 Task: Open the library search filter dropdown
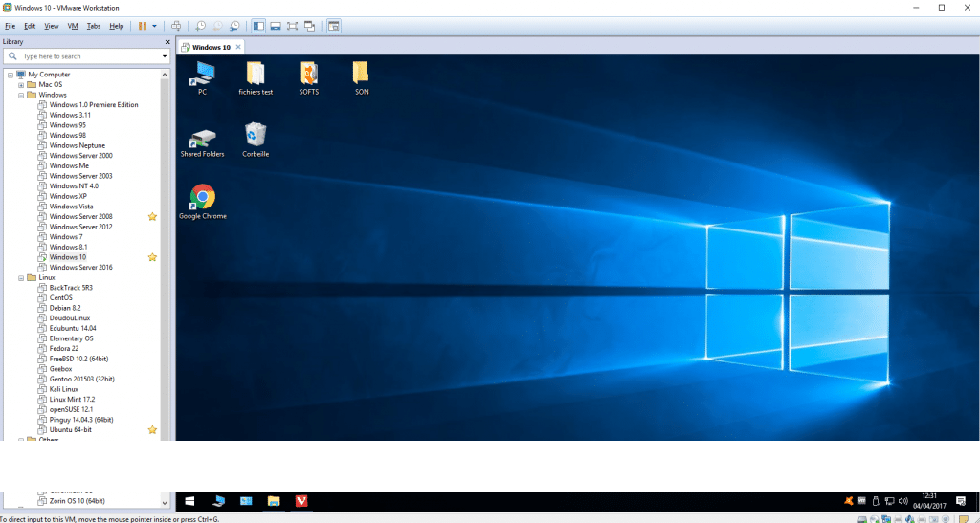pyautogui.click(x=165, y=56)
